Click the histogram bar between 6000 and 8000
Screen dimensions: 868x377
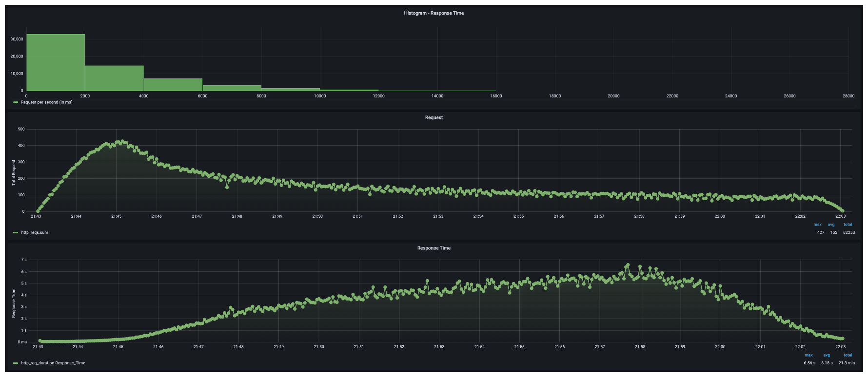point(232,88)
